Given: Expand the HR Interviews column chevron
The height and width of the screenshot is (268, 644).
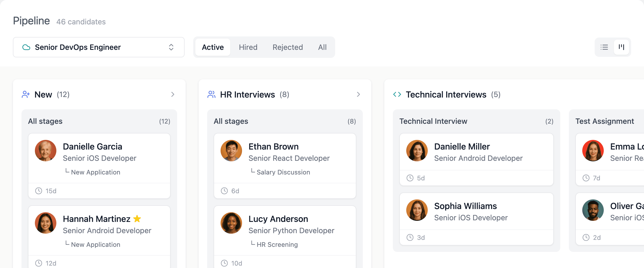Looking at the screenshot, I should click(x=358, y=94).
